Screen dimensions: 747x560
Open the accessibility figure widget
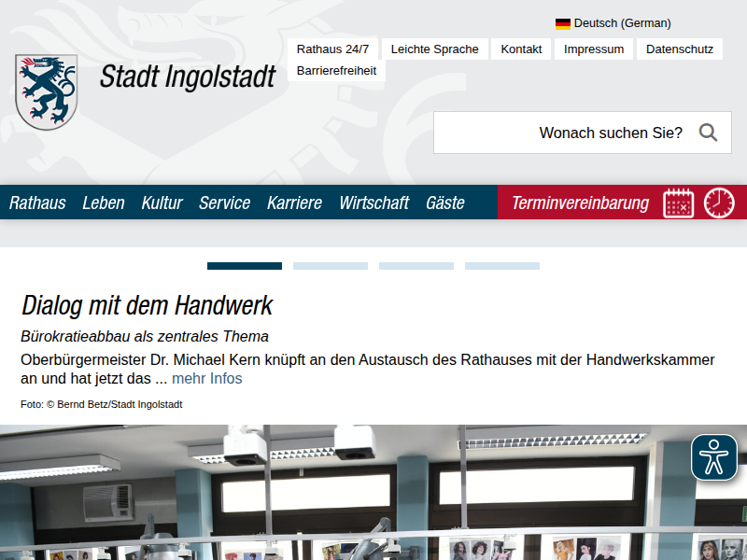coord(714,457)
